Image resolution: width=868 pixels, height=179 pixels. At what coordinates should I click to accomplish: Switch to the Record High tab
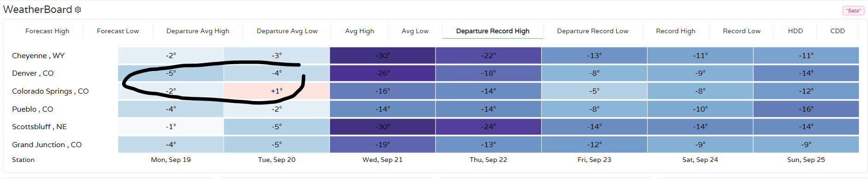point(676,31)
